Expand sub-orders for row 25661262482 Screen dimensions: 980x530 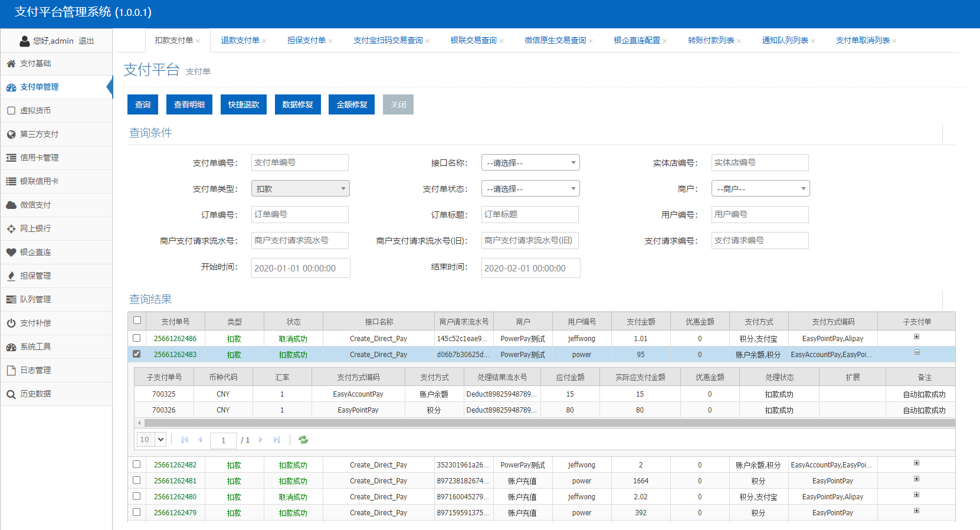click(917, 463)
